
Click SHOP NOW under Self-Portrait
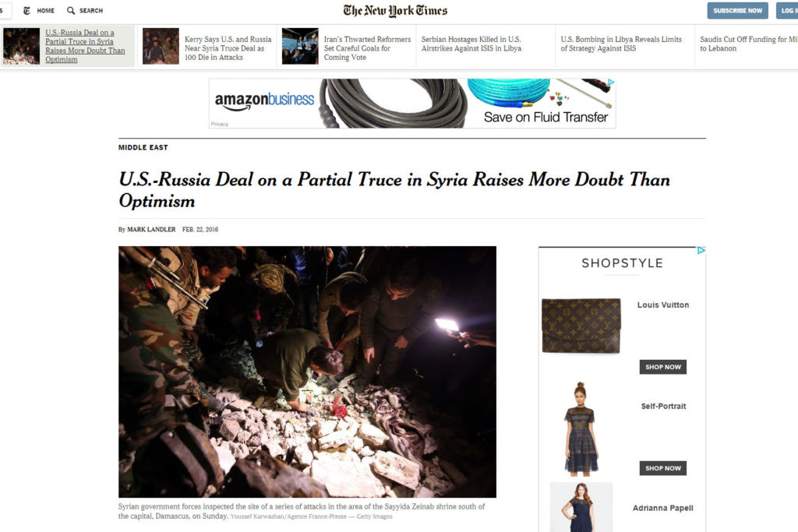click(662, 468)
